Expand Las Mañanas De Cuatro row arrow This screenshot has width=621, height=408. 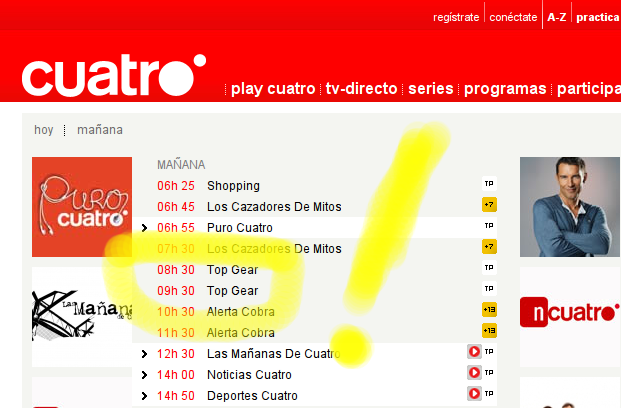144,353
